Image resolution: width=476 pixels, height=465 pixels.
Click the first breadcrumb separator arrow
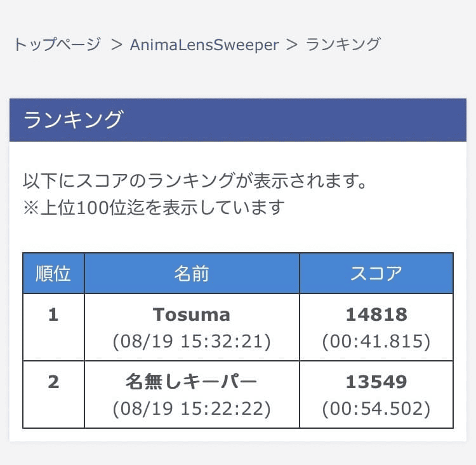pyautogui.click(x=116, y=44)
